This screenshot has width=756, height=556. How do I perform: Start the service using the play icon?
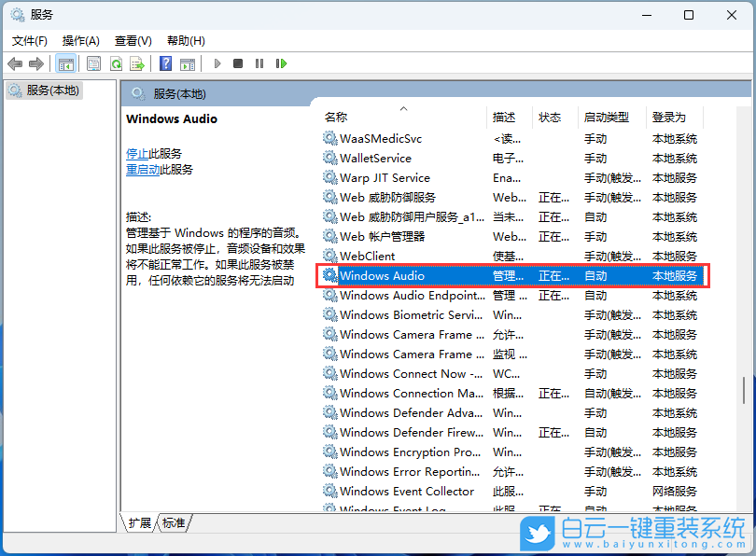tap(217, 63)
